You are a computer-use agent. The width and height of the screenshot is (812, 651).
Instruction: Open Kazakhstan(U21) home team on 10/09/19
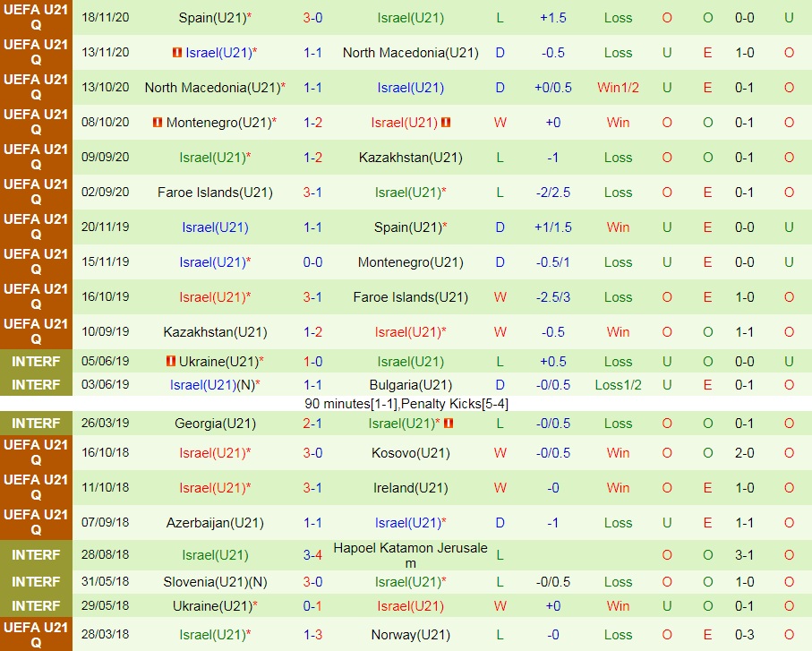click(215, 332)
